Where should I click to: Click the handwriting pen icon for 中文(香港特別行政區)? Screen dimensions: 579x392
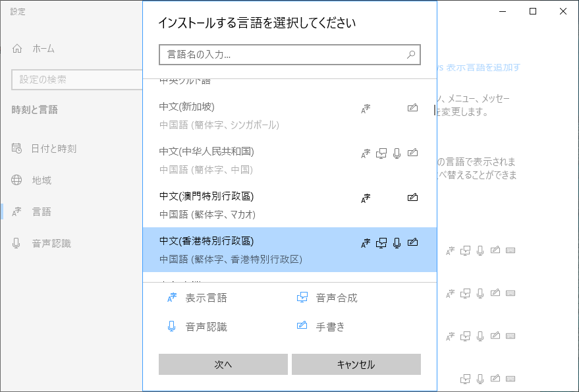point(412,242)
